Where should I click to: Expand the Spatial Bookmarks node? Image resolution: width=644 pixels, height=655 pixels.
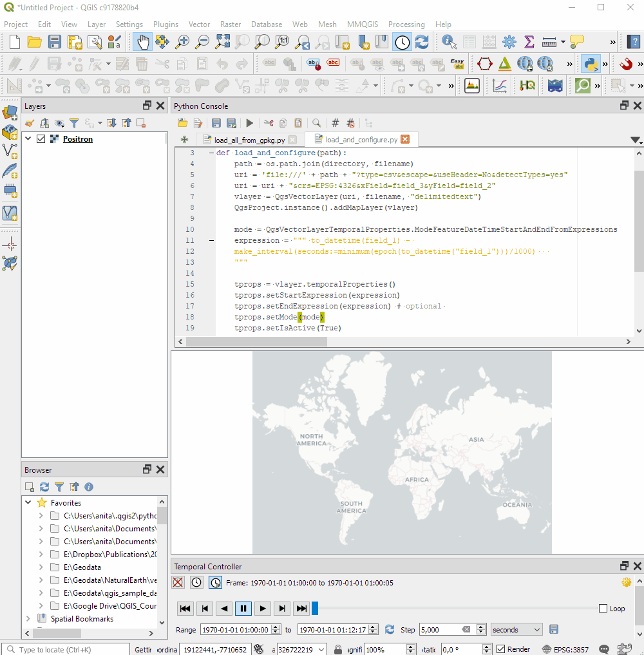point(28,619)
